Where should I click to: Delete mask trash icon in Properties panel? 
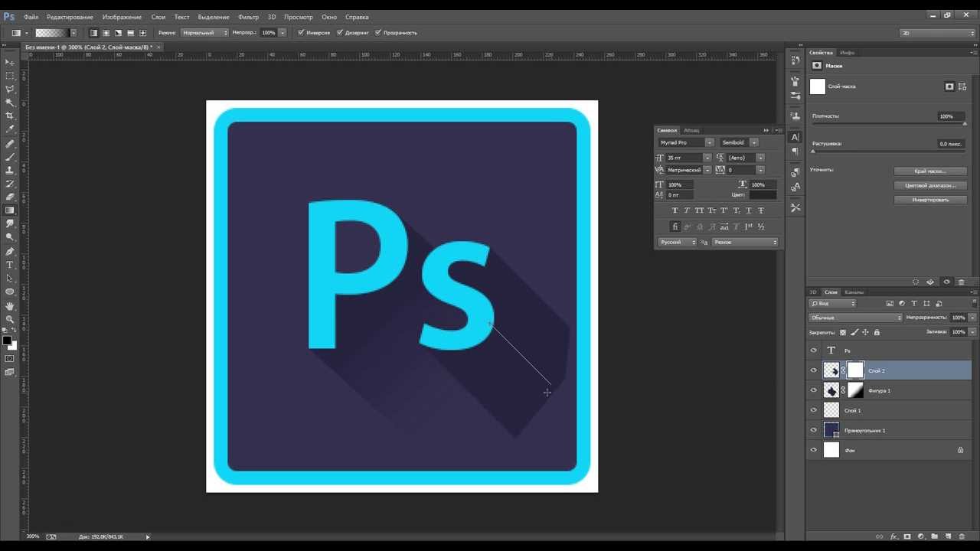click(x=961, y=282)
